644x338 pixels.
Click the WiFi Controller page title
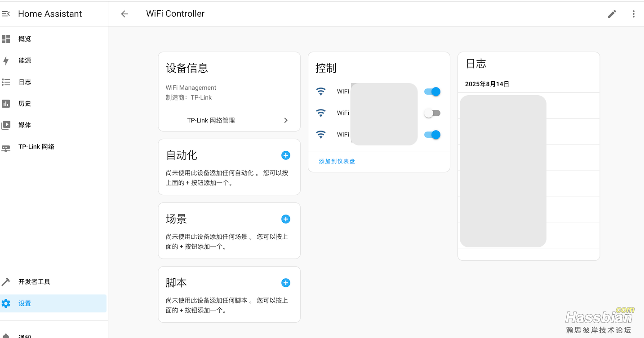(175, 14)
